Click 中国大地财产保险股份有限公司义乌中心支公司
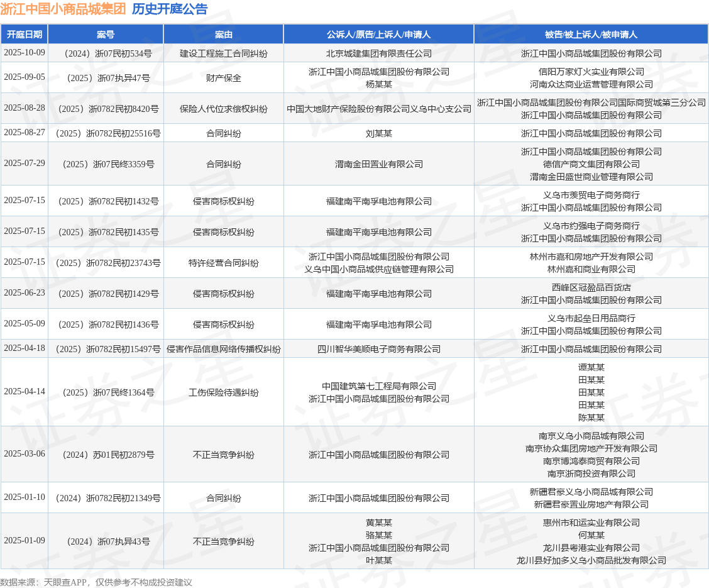This screenshot has width=709, height=588. click(378, 109)
